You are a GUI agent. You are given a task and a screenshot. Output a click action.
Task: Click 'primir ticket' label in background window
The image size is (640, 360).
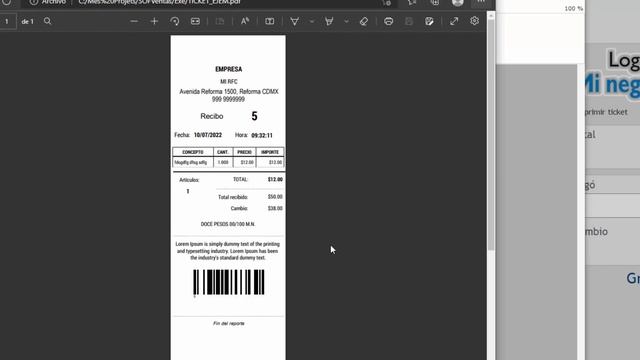pos(606,112)
